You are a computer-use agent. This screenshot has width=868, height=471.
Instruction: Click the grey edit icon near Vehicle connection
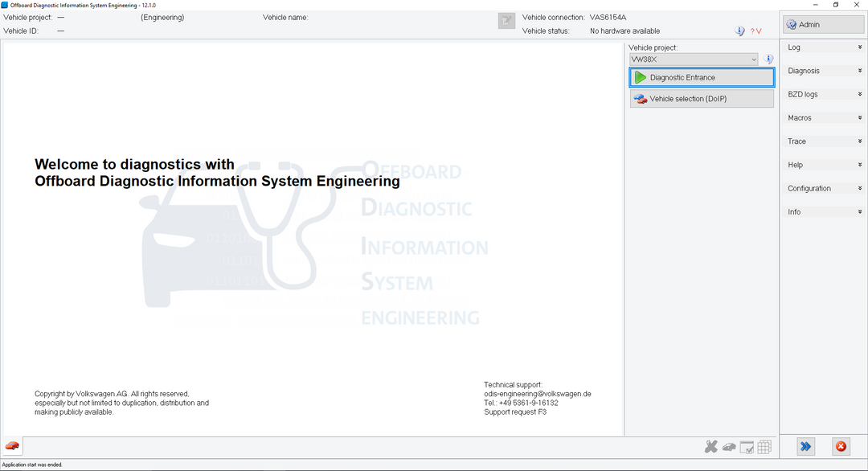506,22
